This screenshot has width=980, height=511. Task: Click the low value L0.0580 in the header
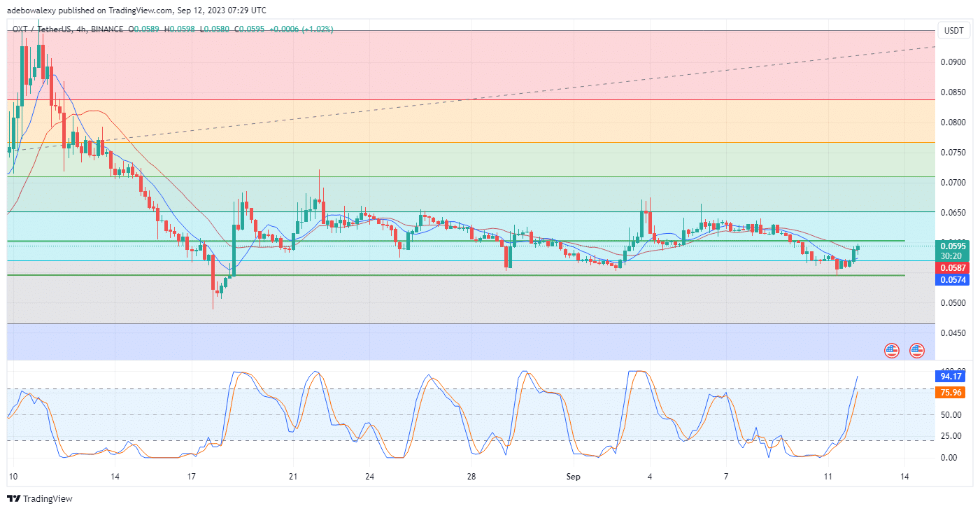(215, 29)
